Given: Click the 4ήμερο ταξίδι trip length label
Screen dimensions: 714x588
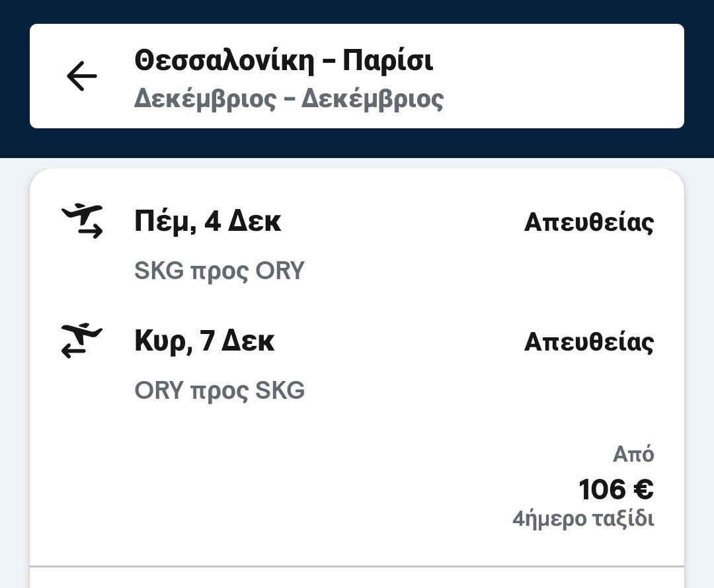Looking at the screenshot, I should tap(582, 519).
